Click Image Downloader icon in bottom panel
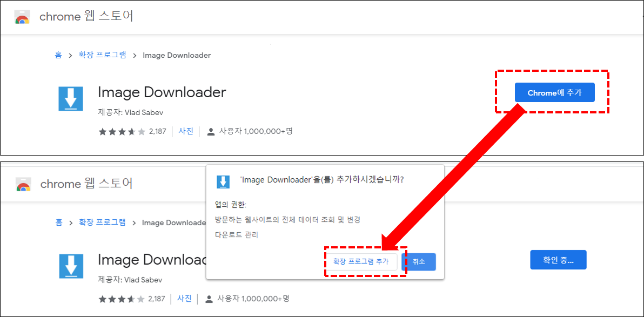The width and height of the screenshot is (644, 317). 71,266
